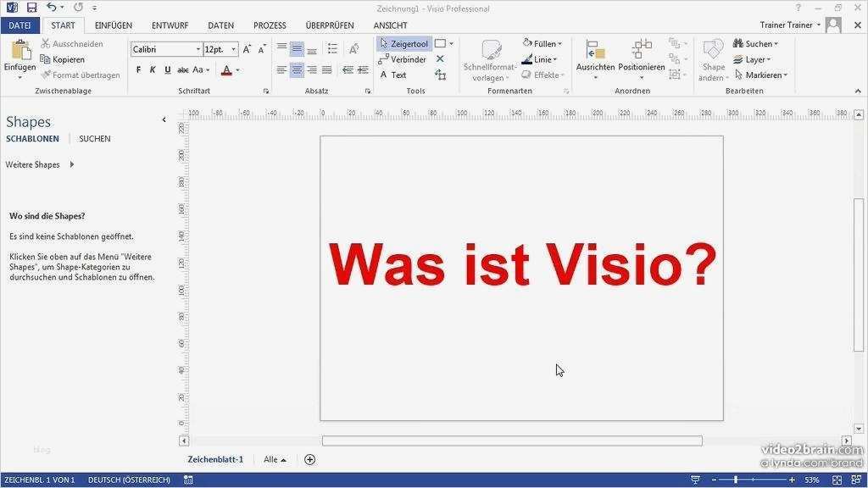The width and height of the screenshot is (868, 488).
Task: Toggle underline U formatting
Action: coord(168,70)
